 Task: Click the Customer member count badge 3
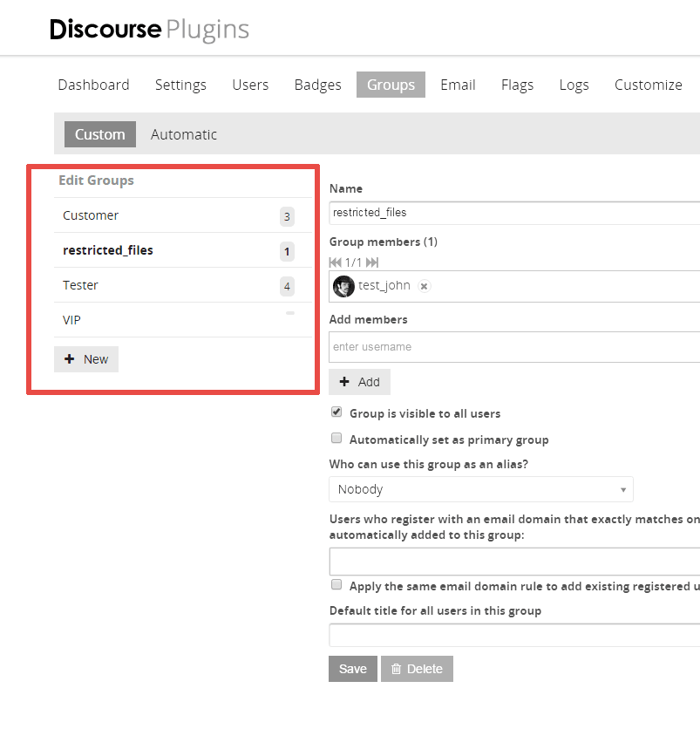point(287,216)
